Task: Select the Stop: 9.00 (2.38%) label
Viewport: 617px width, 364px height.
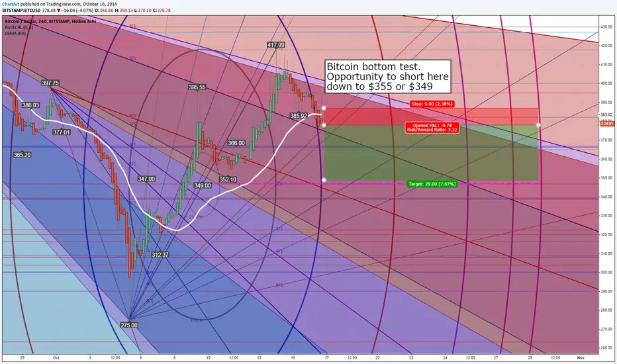Action: pos(432,104)
